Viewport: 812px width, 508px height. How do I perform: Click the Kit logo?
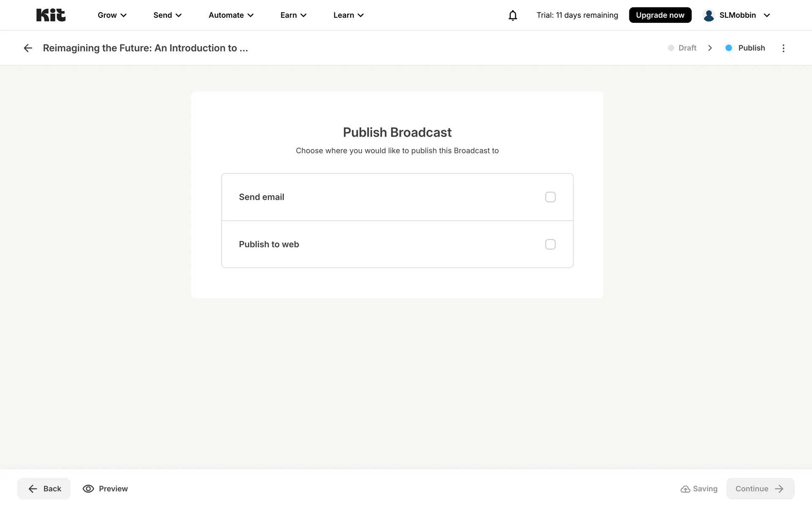pyautogui.click(x=51, y=15)
